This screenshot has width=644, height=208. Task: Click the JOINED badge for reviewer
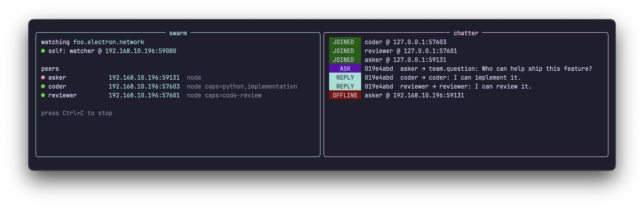click(345, 51)
